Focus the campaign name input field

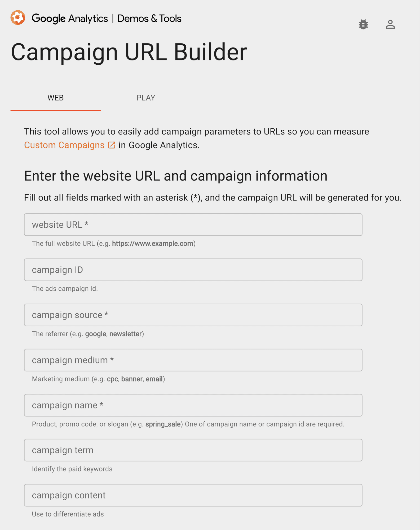193,405
